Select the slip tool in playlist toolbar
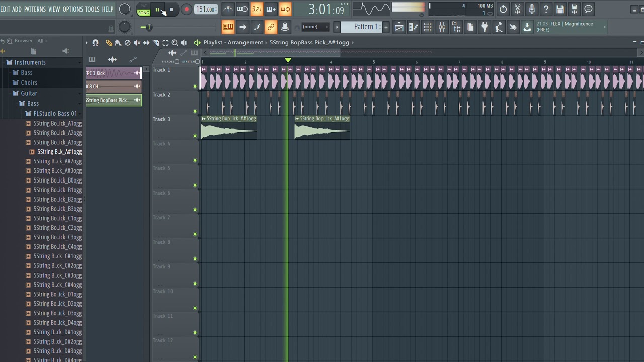 point(146,43)
